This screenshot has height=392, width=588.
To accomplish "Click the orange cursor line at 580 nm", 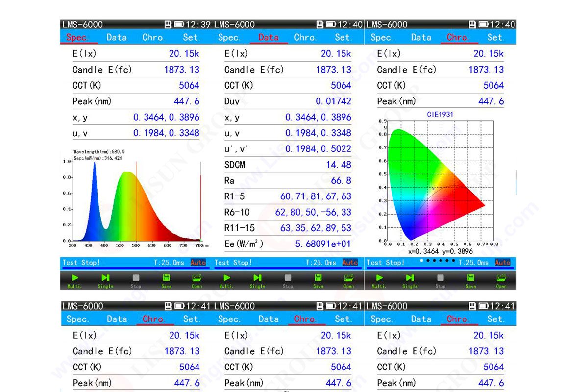I will 136,201.
